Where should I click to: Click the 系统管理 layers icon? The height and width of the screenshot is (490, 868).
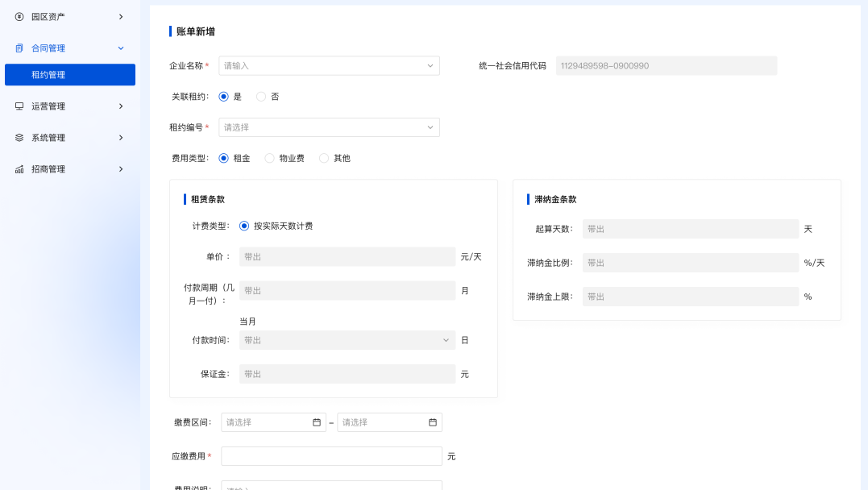[x=19, y=138]
